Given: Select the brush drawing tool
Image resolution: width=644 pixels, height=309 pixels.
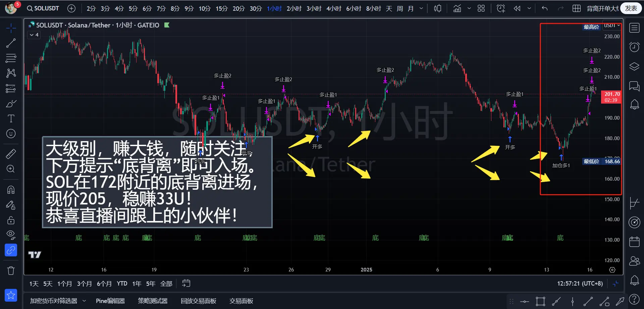Looking at the screenshot, I should [x=11, y=104].
